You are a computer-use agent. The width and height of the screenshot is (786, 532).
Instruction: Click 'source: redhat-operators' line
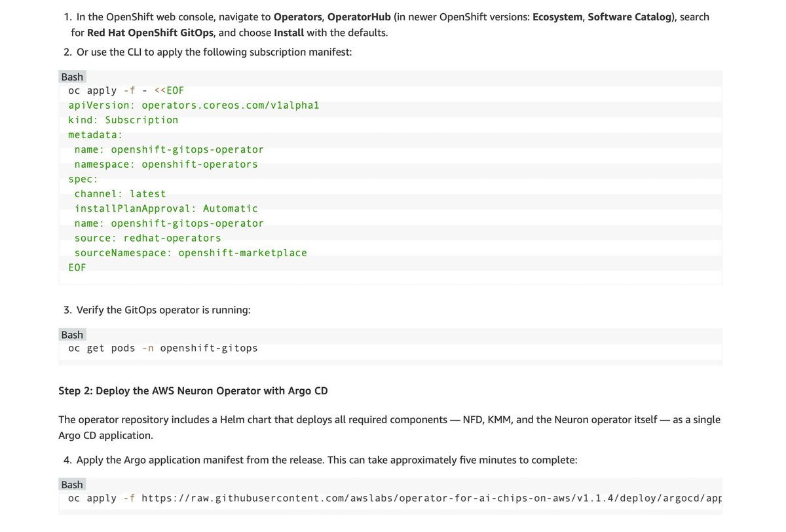pos(148,238)
